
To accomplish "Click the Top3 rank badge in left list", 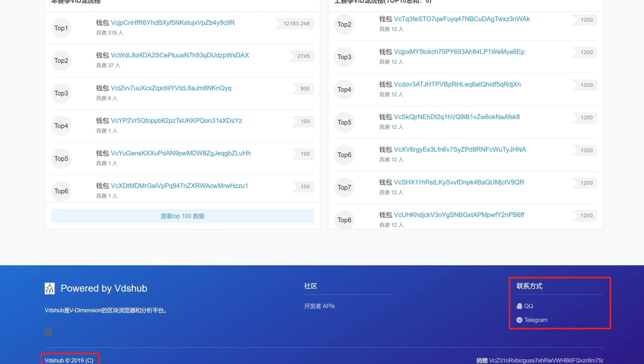I will [61, 93].
